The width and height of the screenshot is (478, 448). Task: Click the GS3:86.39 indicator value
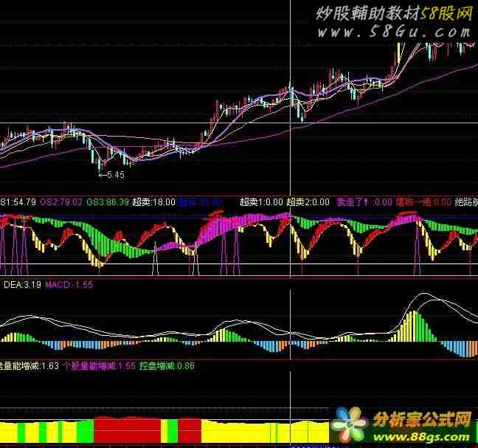pos(108,202)
